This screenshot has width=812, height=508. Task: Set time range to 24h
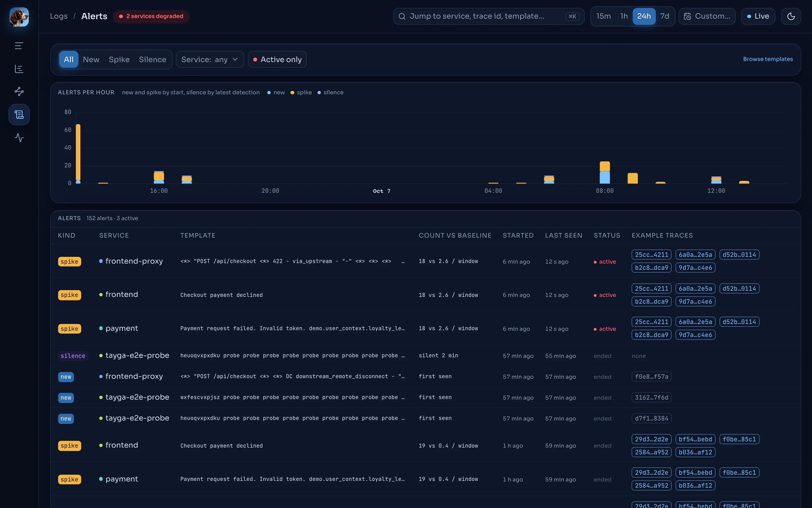coord(644,16)
